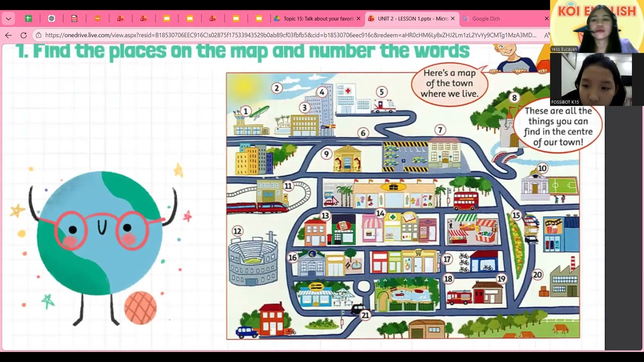Switch to the pinned red document tab
644x362 pixels.
(74, 19)
